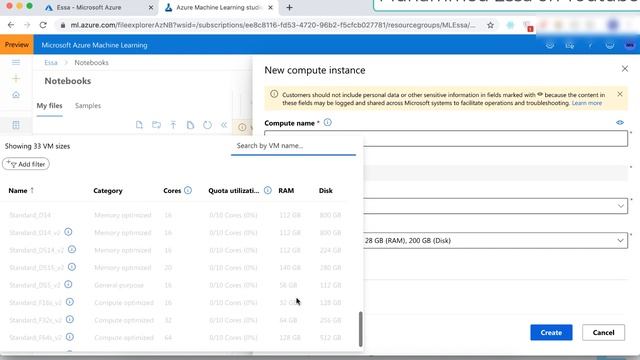The width and height of the screenshot is (640, 360).
Task: Show Quota utilization column info tooltip
Action: click(x=268, y=190)
